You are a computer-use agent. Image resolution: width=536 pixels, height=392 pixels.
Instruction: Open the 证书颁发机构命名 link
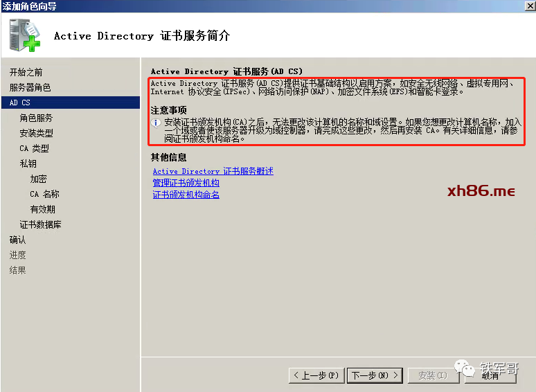[x=186, y=195]
